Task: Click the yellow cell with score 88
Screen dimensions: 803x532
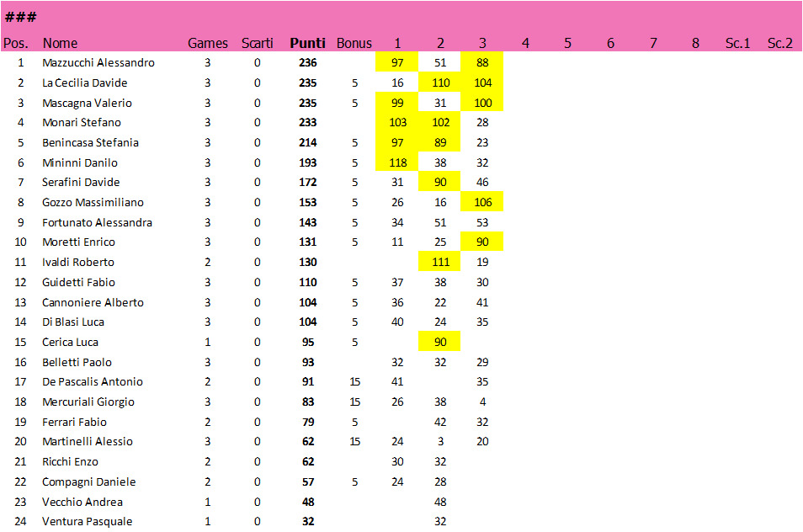Action: pyautogui.click(x=482, y=62)
